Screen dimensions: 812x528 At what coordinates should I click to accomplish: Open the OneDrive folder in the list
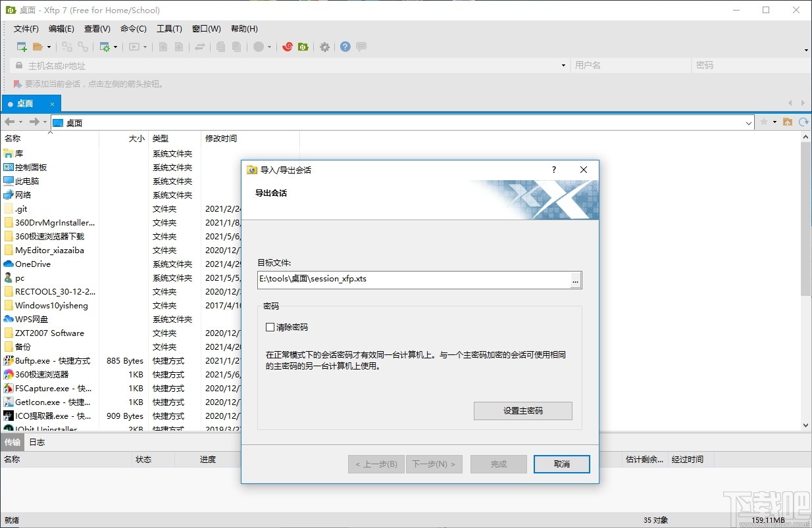pos(32,264)
